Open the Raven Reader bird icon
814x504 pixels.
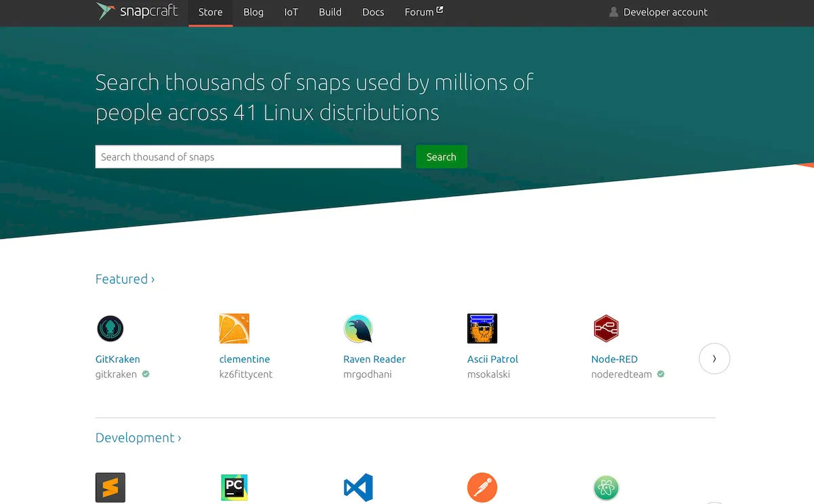(358, 328)
